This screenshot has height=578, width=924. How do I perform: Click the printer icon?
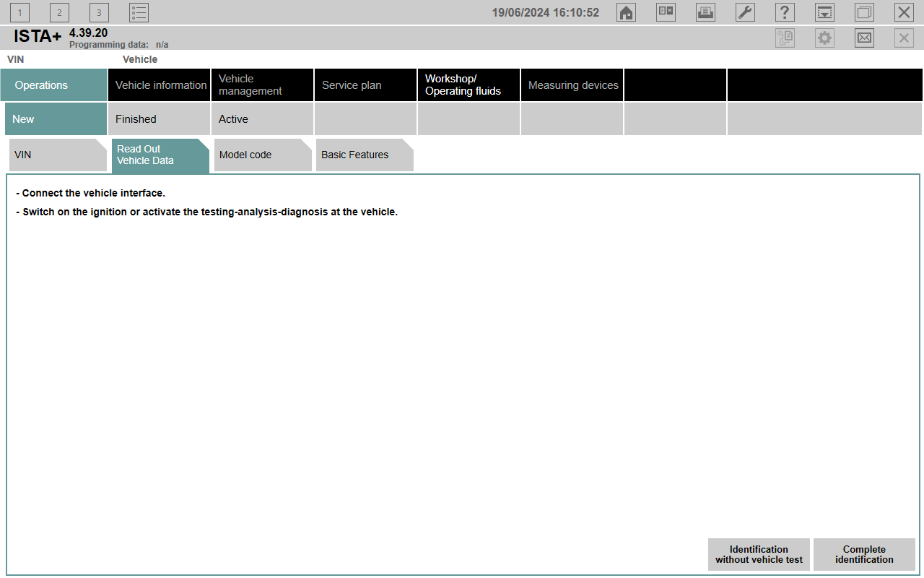click(x=705, y=12)
